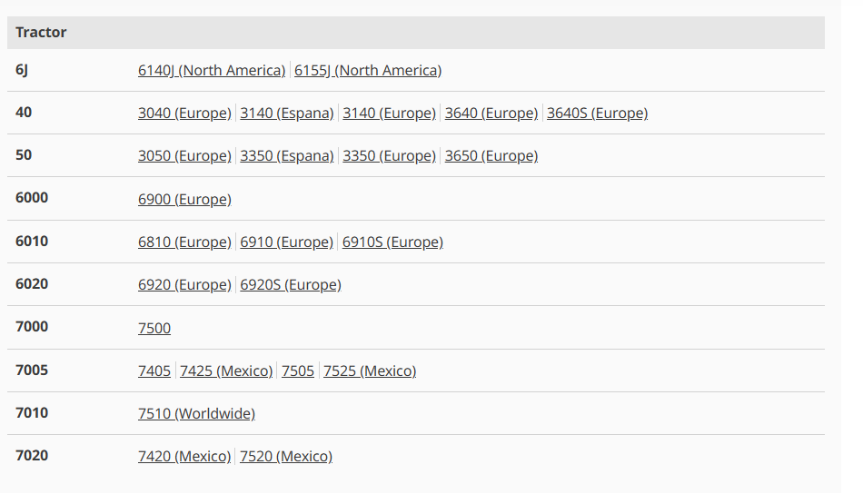Open the 6900 (Europe) link

[184, 199]
